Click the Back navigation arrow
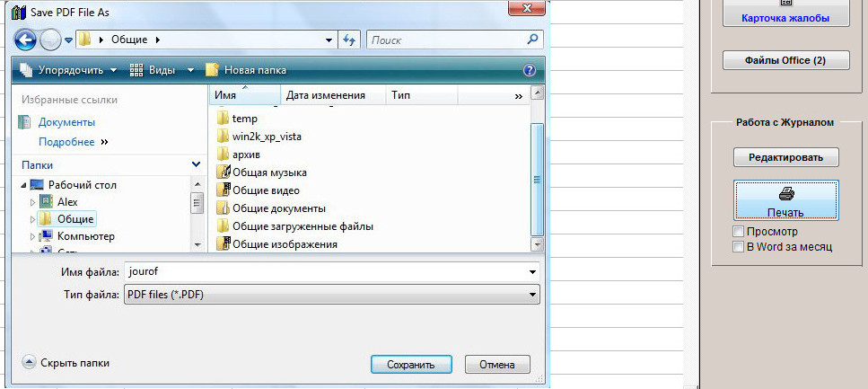Screen dimensions: 868x389 (x=24, y=40)
